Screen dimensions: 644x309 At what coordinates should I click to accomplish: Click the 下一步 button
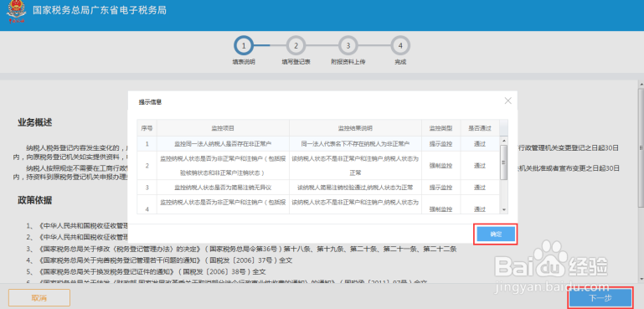point(600,297)
